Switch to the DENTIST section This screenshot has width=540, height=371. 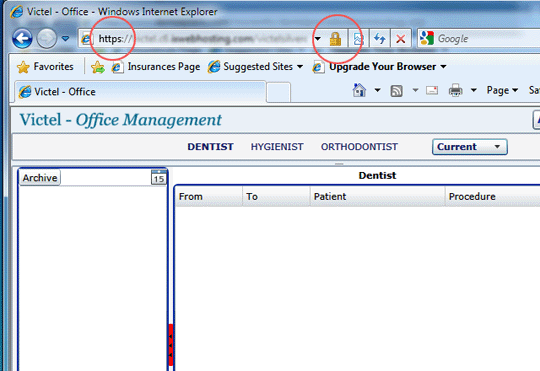click(x=210, y=147)
